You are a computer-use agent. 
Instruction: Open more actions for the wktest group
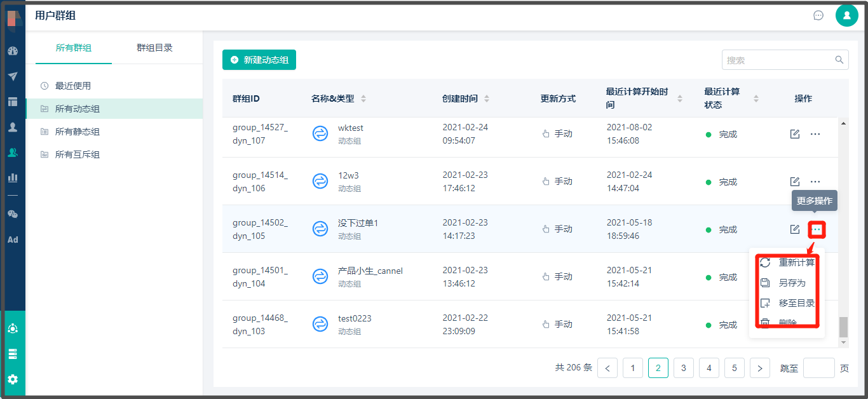(815, 134)
